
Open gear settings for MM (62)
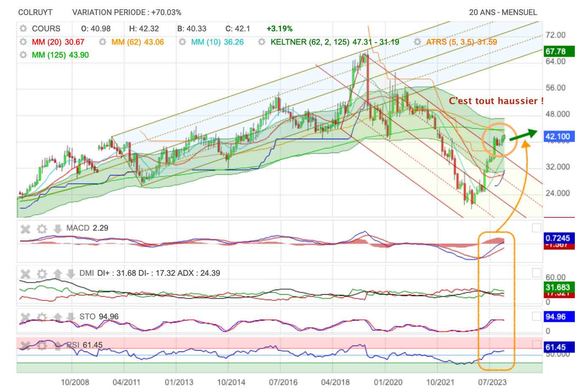[x=103, y=42]
